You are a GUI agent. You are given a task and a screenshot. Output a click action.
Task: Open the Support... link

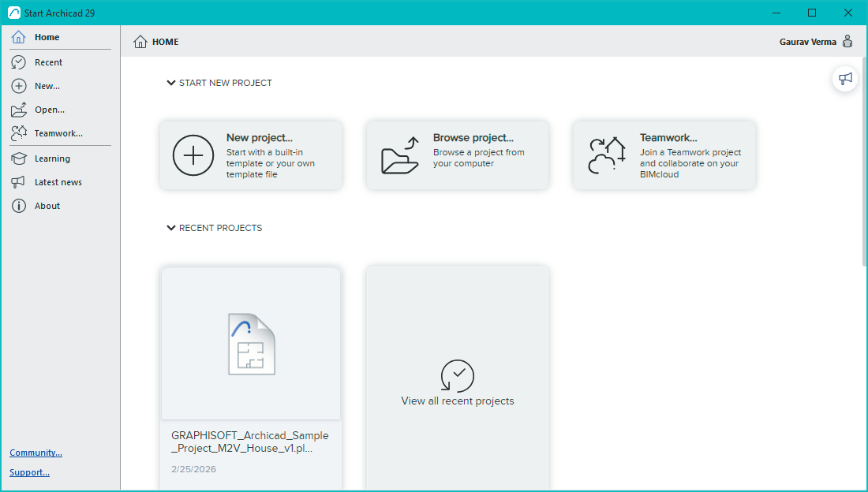[29, 472]
